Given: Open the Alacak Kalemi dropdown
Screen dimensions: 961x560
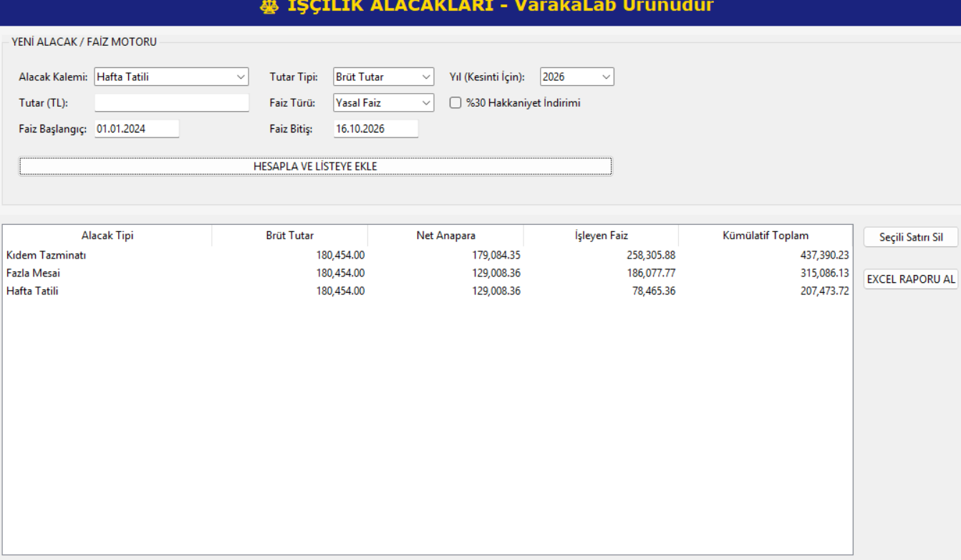Looking at the screenshot, I should tap(171, 77).
